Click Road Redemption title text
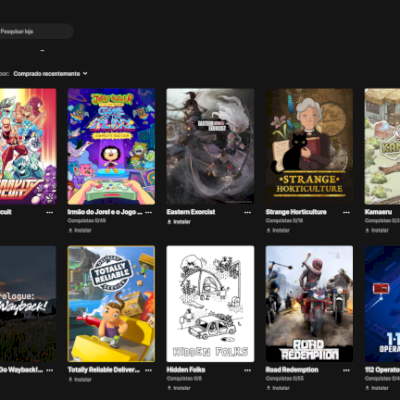The height and width of the screenshot is (400, 400). [x=292, y=370]
